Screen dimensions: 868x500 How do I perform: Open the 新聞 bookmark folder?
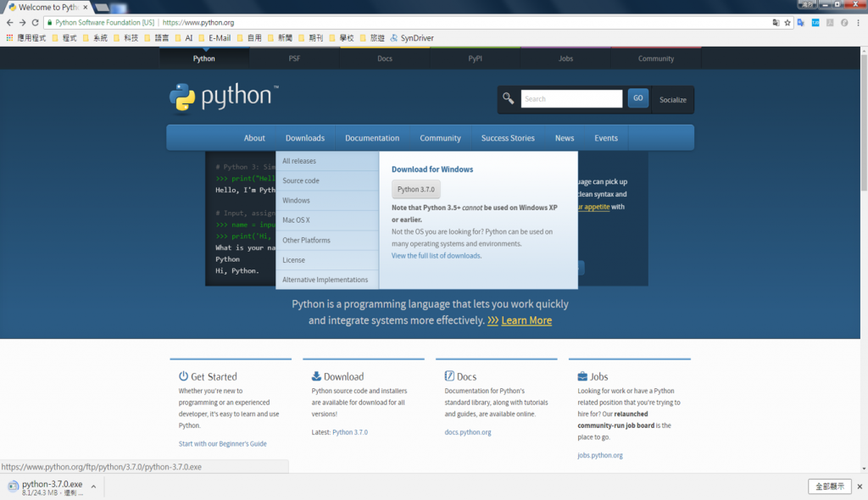pyautogui.click(x=280, y=37)
